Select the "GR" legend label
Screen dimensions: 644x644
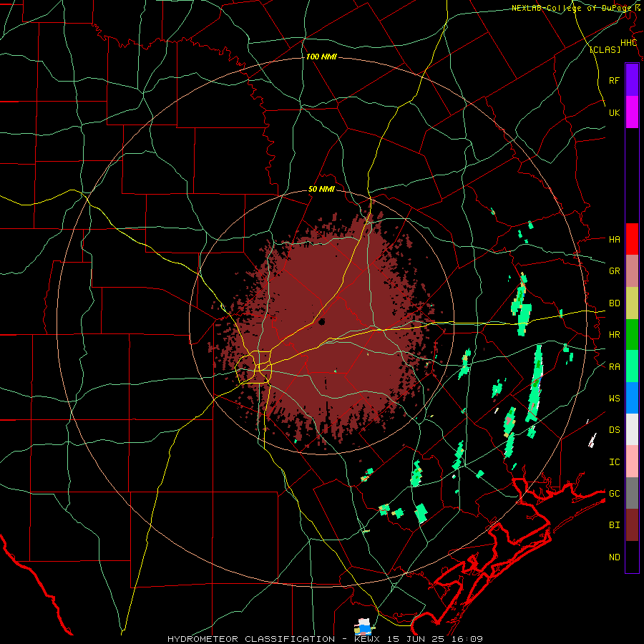click(x=614, y=271)
